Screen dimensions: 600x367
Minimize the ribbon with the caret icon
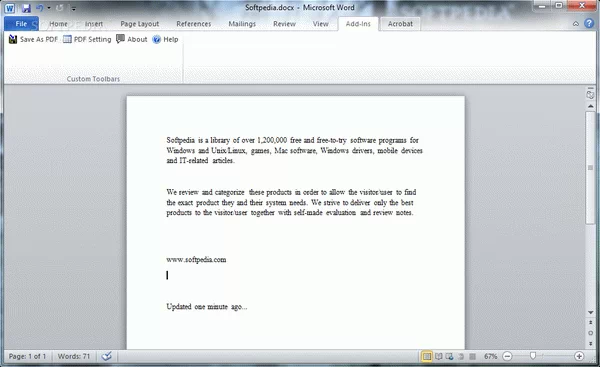coord(576,24)
